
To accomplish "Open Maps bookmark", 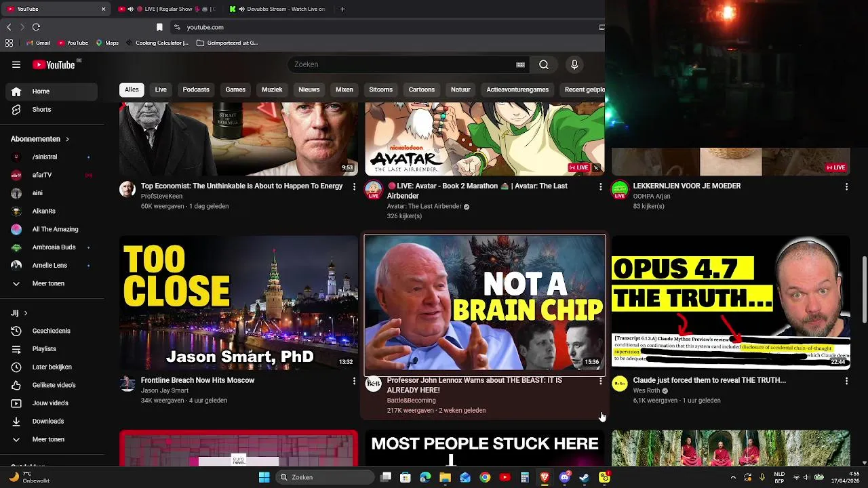I will 107,43.
